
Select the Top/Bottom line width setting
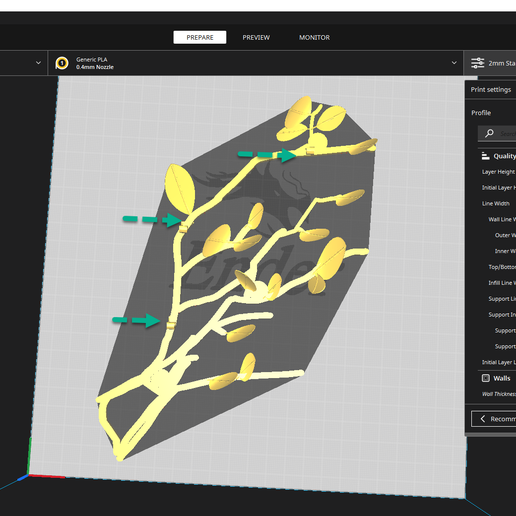tap(502, 267)
